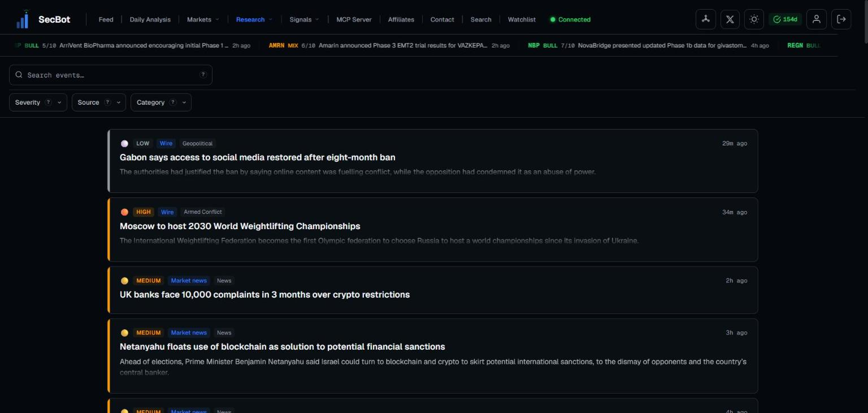Click the magnifier icon in Search events
Image resolution: width=868 pixels, height=413 pixels.
(19, 75)
